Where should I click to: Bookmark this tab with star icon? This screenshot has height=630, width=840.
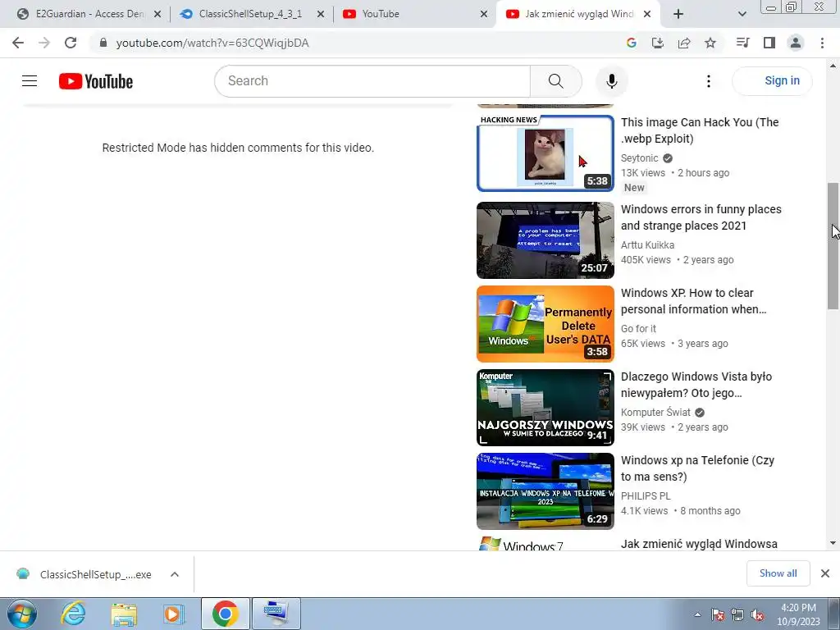[710, 43]
